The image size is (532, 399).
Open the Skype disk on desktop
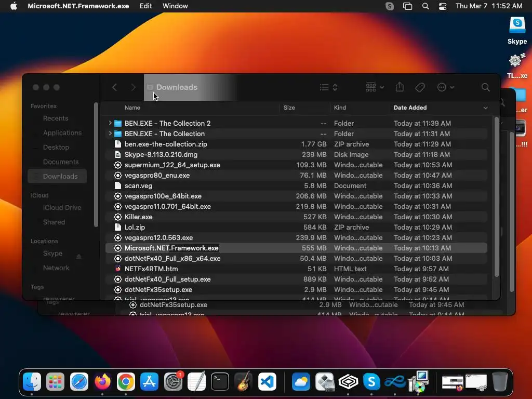tap(517, 31)
